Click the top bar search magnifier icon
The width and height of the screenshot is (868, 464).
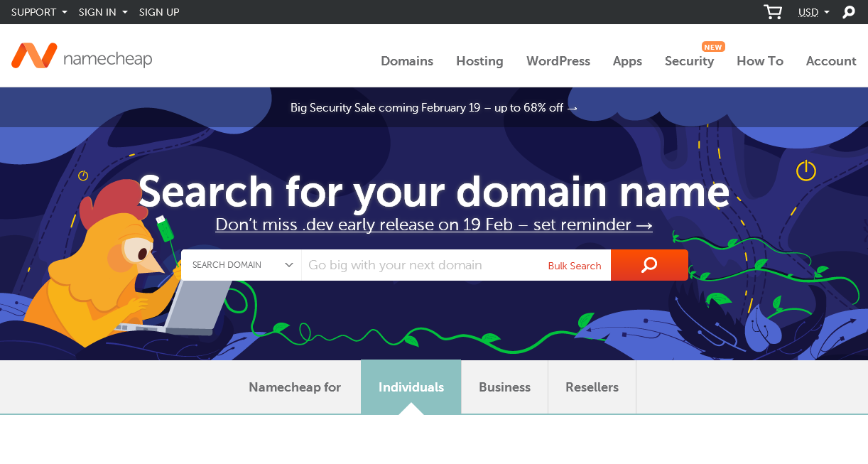(x=848, y=12)
